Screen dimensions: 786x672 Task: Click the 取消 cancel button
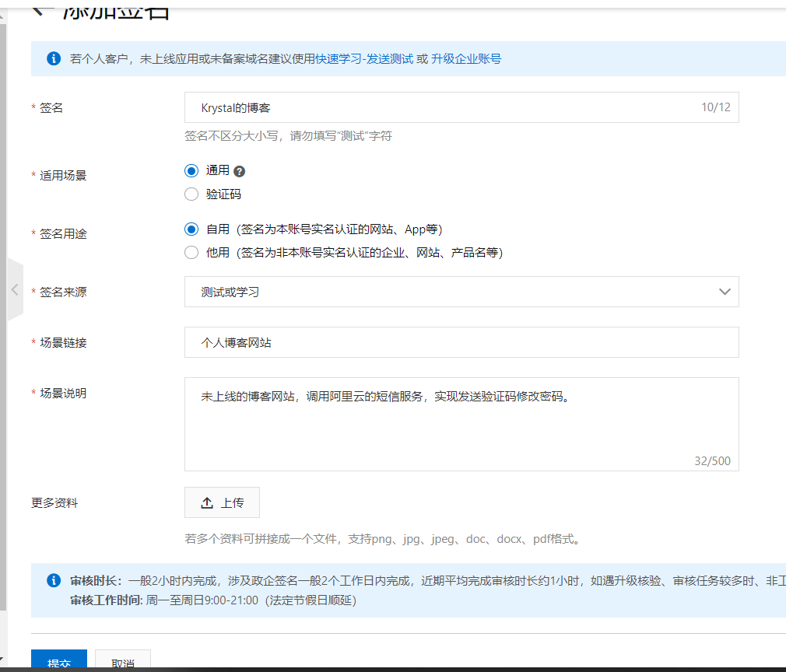tap(123, 660)
